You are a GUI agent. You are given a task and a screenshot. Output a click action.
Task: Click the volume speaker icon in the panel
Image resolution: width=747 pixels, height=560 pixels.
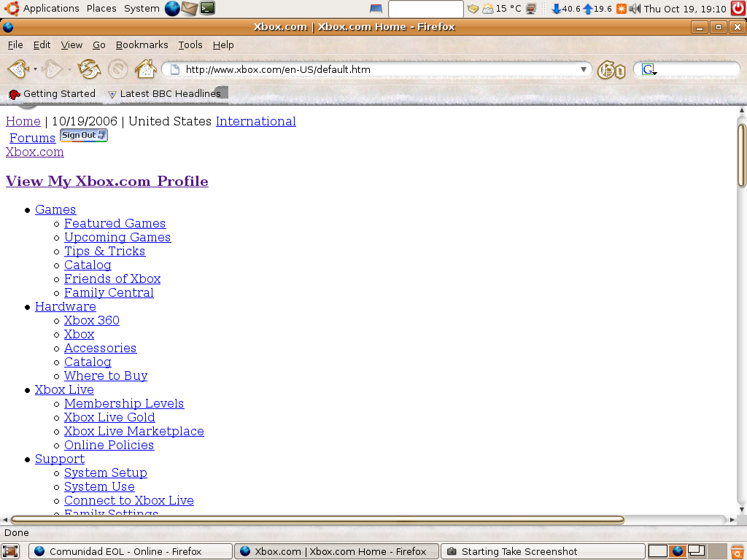pyautogui.click(x=635, y=9)
